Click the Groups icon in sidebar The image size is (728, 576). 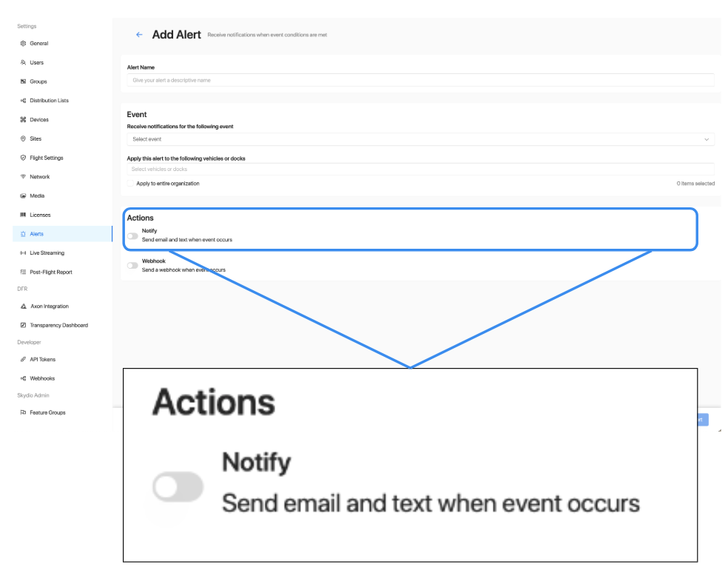23,81
